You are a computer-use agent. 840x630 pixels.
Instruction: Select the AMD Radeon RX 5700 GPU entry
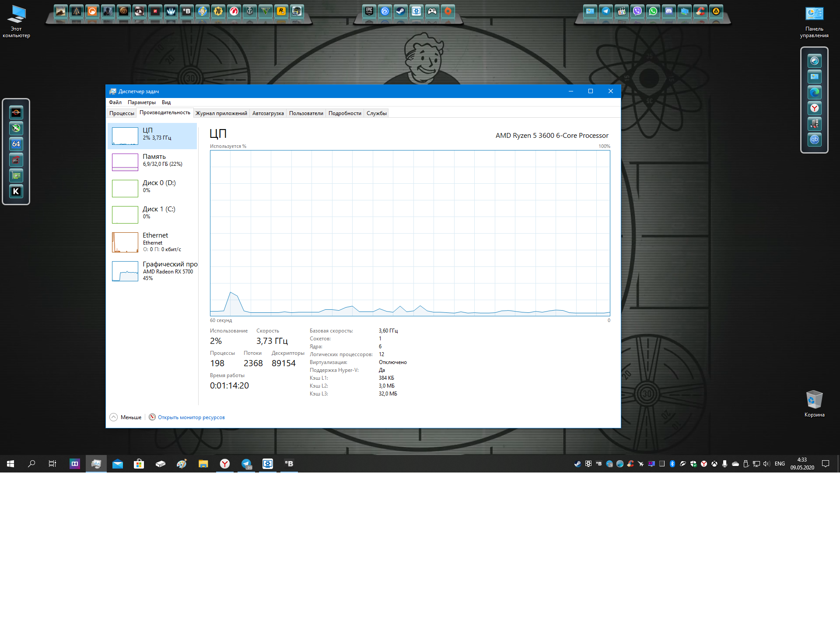[x=152, y=271]
